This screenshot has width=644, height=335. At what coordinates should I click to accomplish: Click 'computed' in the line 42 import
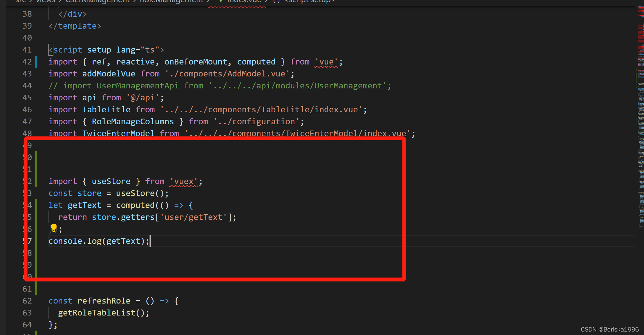tap(256, 62)
